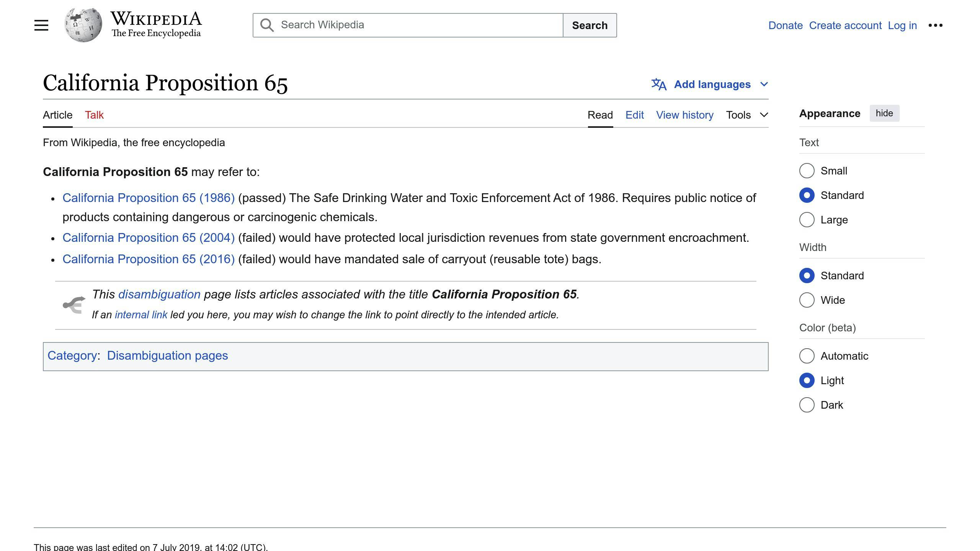Open the Edit tab
The height and width of the screenshot is (551, 980).
point(634,115)
